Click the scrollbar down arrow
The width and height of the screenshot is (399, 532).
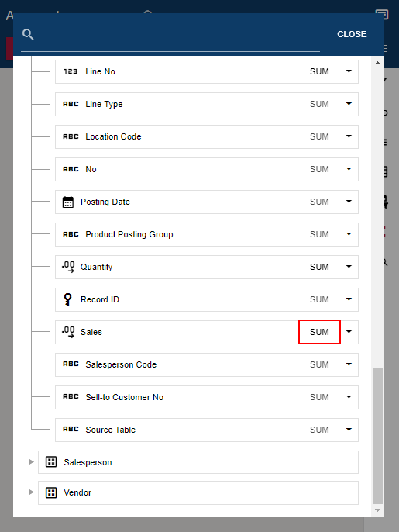click(x=377, y=510)
